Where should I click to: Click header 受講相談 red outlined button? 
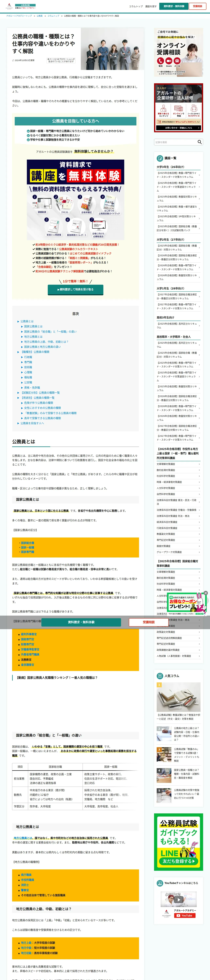(197, 6)
